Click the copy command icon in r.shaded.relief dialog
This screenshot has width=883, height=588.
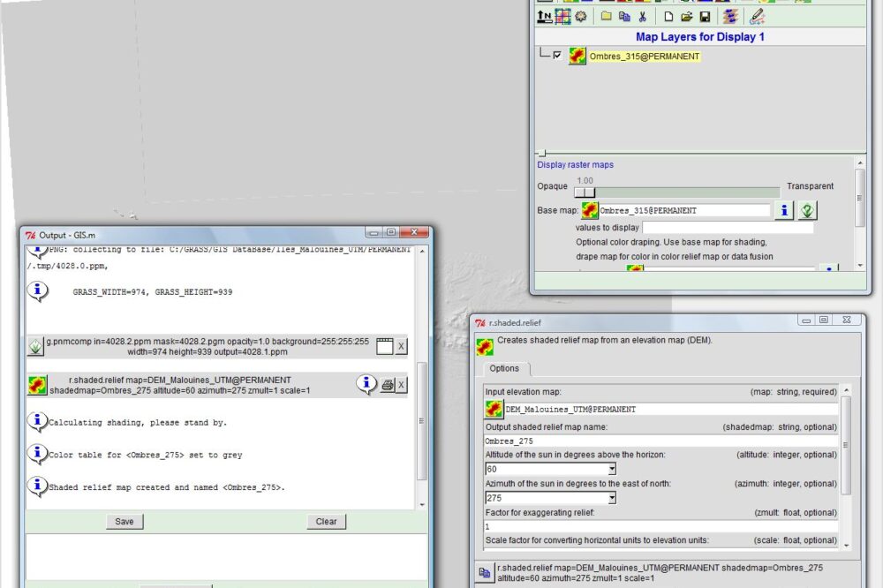point(484,571)
